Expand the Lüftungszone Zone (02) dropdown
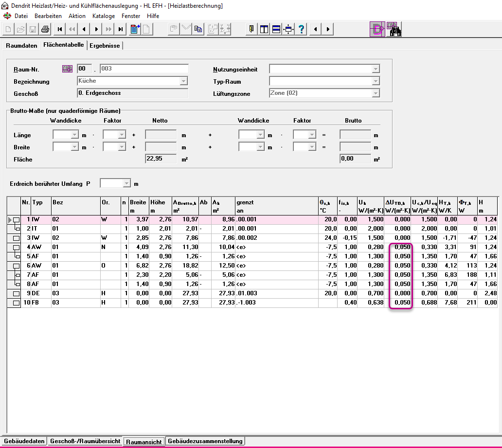This screenshot has height=448, width=502. (376, 93)
